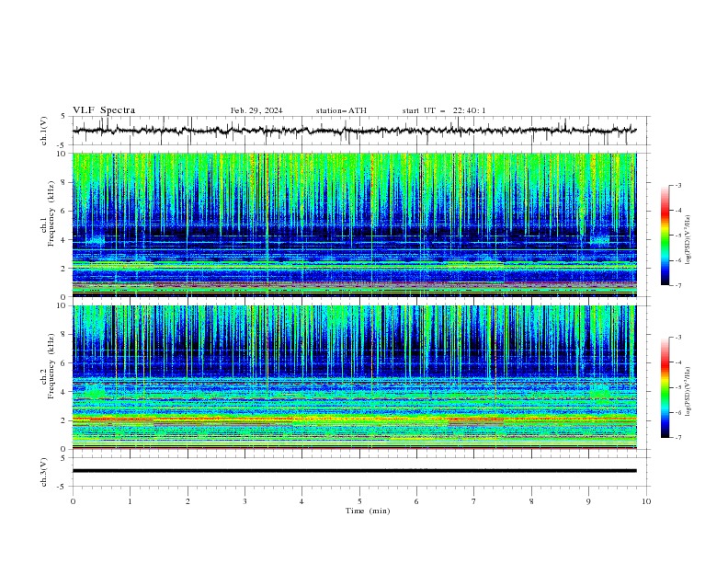This screenshot has width=728, height=563.
Task: Click the time axis tick label "5"
Action: [x=359, y=501]
